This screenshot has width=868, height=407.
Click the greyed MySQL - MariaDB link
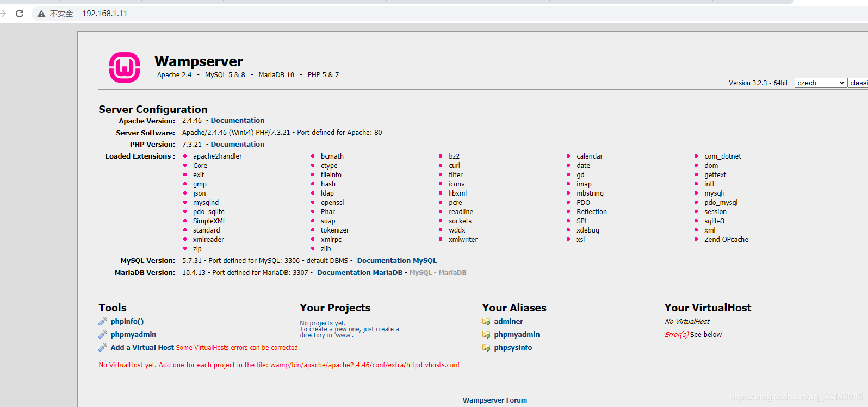tap(438, 273)
